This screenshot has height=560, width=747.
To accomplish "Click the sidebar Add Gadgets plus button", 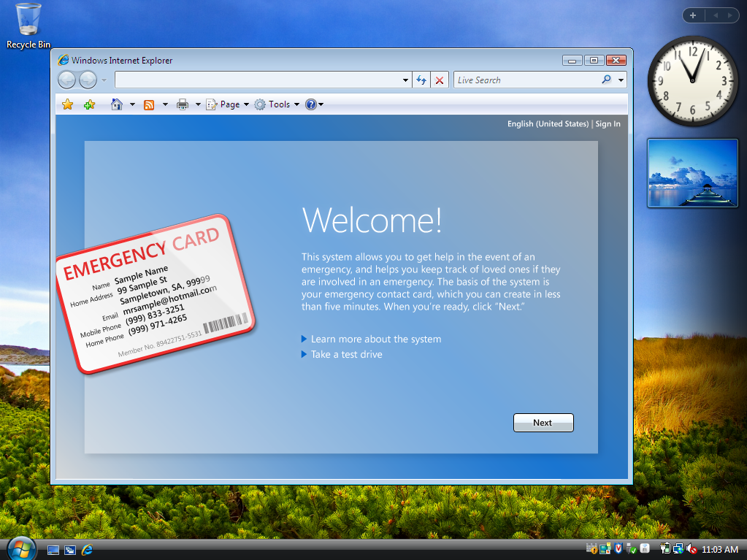I will pyautogui.click(x=693, y=15).
